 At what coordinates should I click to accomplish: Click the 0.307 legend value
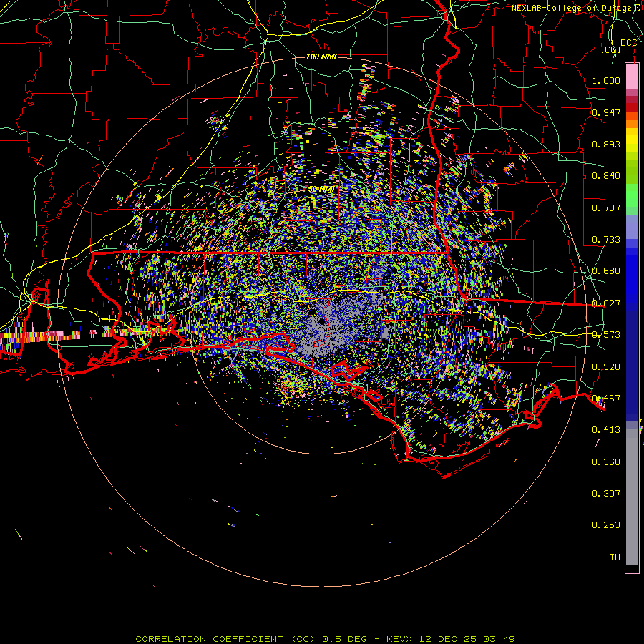(606, 494)
